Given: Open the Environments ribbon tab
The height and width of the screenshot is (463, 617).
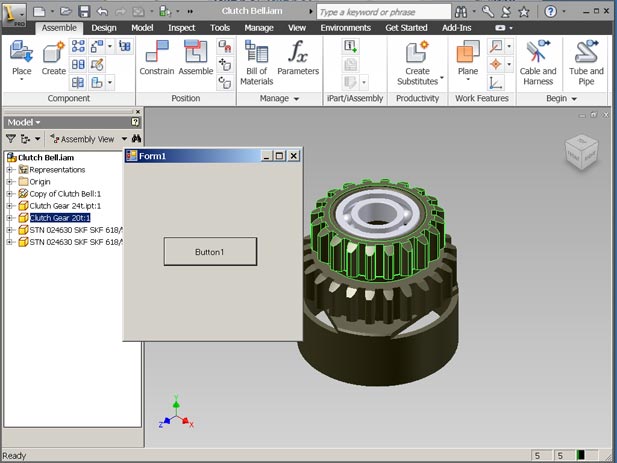Looking at the screenshot, I should pyautogui.click(x=344, y=28).
